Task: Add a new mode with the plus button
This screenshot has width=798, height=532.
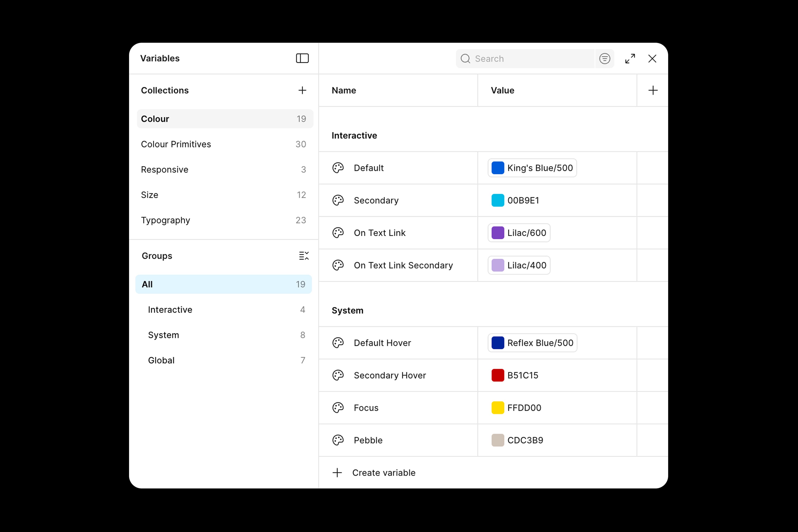Action: click(653, 90)
